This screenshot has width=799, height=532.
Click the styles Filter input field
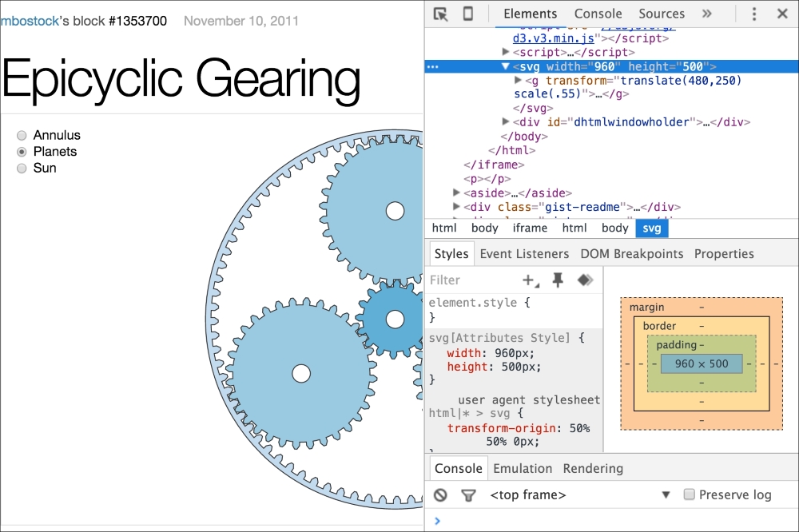tap(471, 280)
